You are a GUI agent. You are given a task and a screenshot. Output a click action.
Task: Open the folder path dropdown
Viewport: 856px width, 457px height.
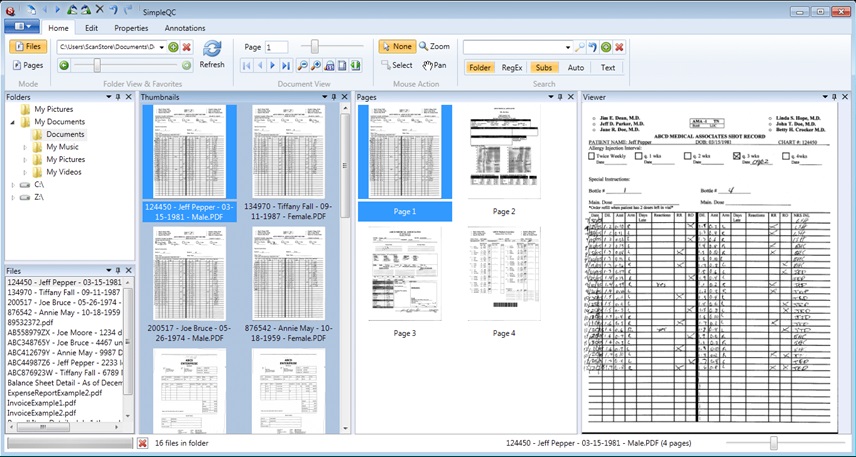(162, 48)
